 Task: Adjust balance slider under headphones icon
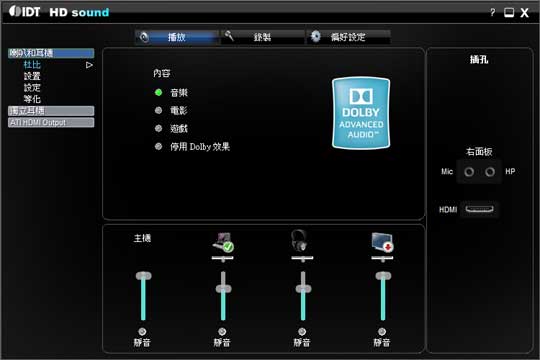(x=302, y=258)
